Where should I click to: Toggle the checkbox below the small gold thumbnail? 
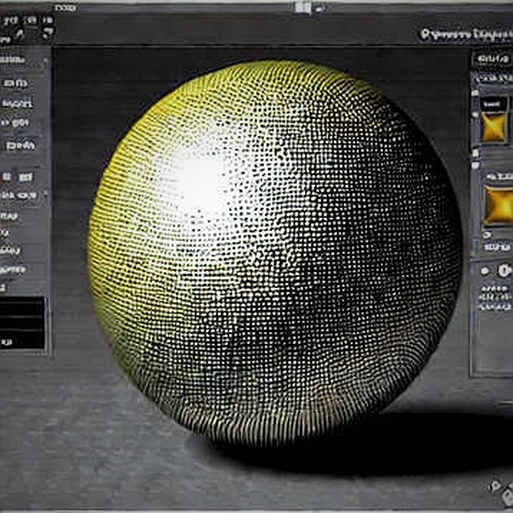coord(476,153)
